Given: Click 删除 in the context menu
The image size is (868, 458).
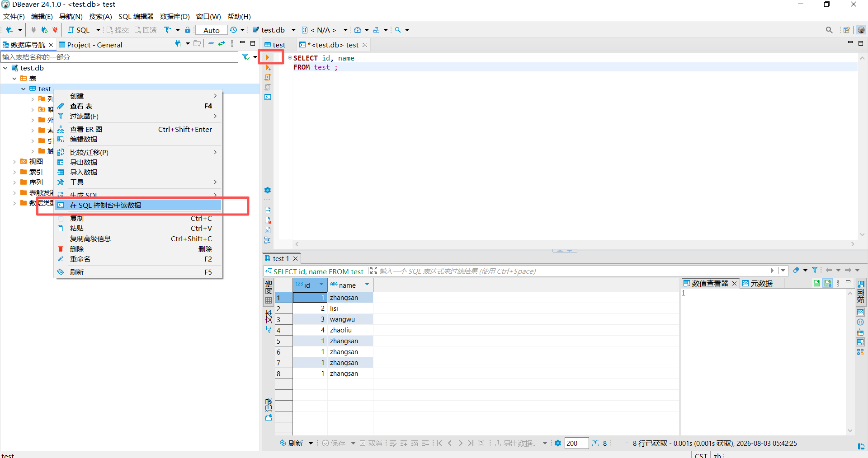Looking at the screenshot, I should click(138, 249).
